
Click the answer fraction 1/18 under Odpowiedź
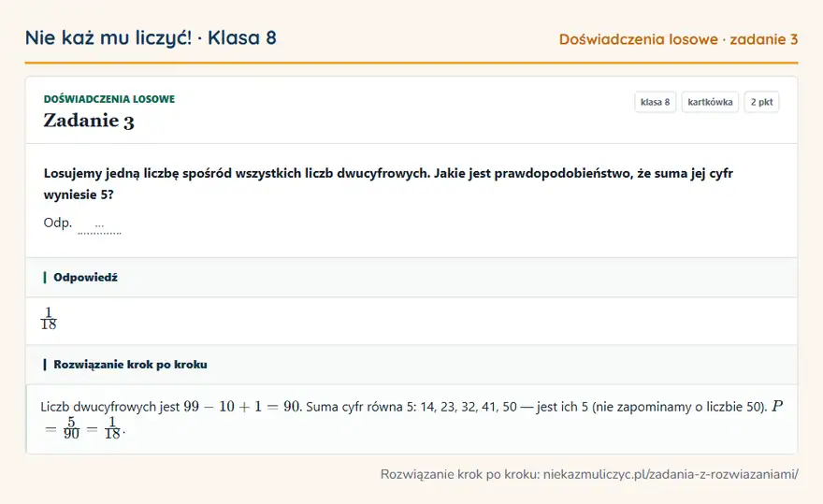pyautogui.click(x=49, y=319)
